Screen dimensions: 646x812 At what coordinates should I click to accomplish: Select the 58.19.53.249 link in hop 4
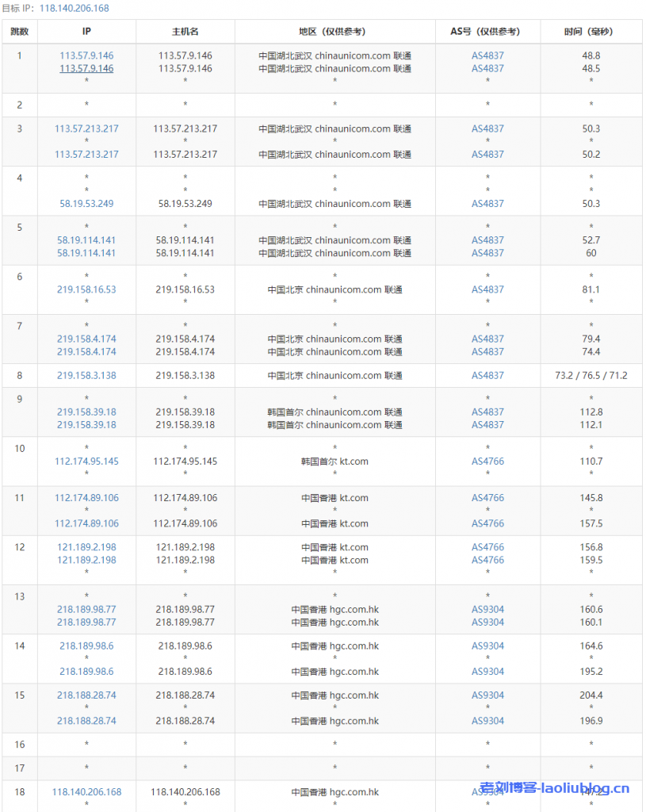[86, 203]
